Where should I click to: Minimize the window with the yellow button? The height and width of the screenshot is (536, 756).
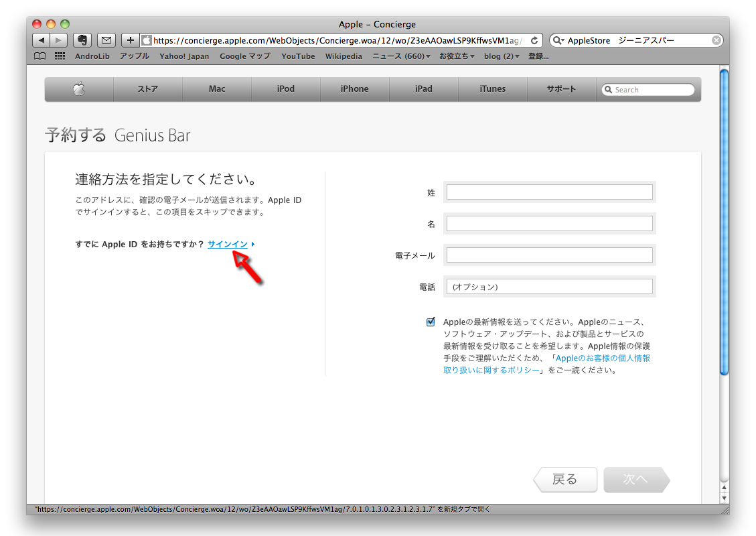[51, 24]
